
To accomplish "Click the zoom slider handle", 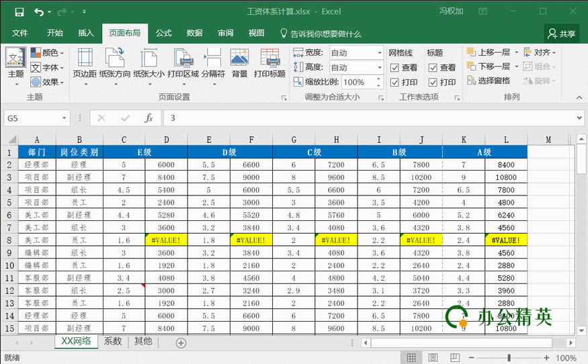I will point(509,358).
